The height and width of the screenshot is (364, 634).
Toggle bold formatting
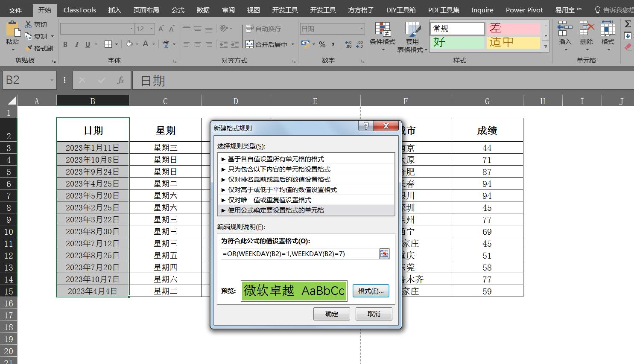pyautogui.click(x=65, y=44)
